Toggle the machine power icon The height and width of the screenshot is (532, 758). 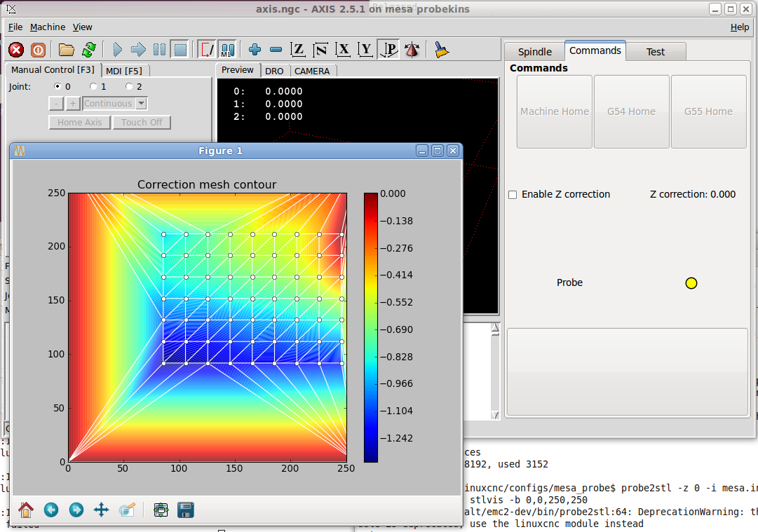pos(38,50)
